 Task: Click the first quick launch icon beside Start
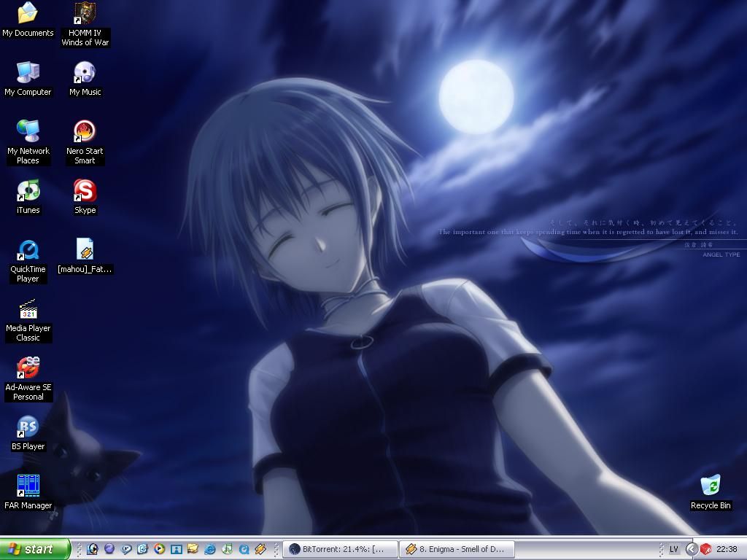tap(93, 549)
